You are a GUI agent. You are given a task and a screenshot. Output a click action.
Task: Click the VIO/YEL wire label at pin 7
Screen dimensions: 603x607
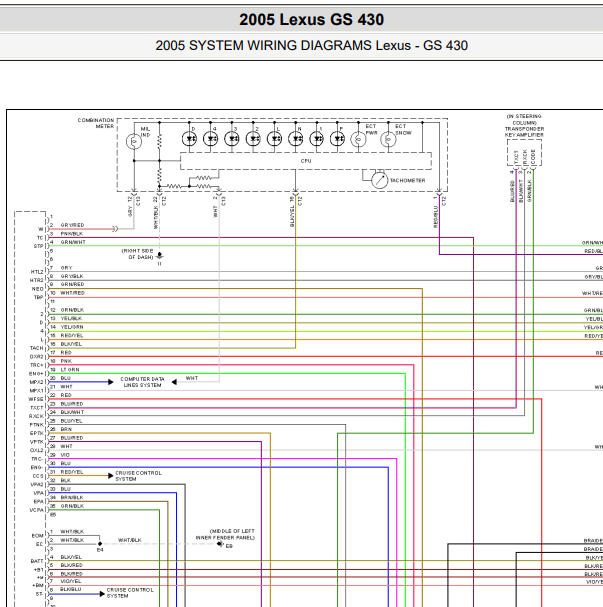coord(71,581)
